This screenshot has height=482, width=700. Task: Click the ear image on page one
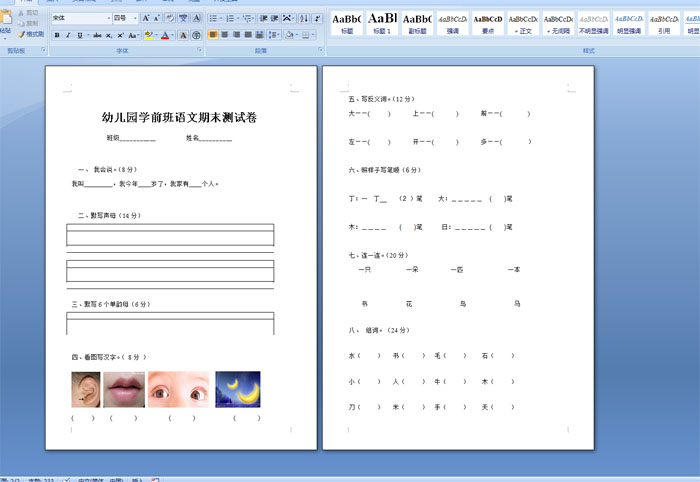click(86, 390)
